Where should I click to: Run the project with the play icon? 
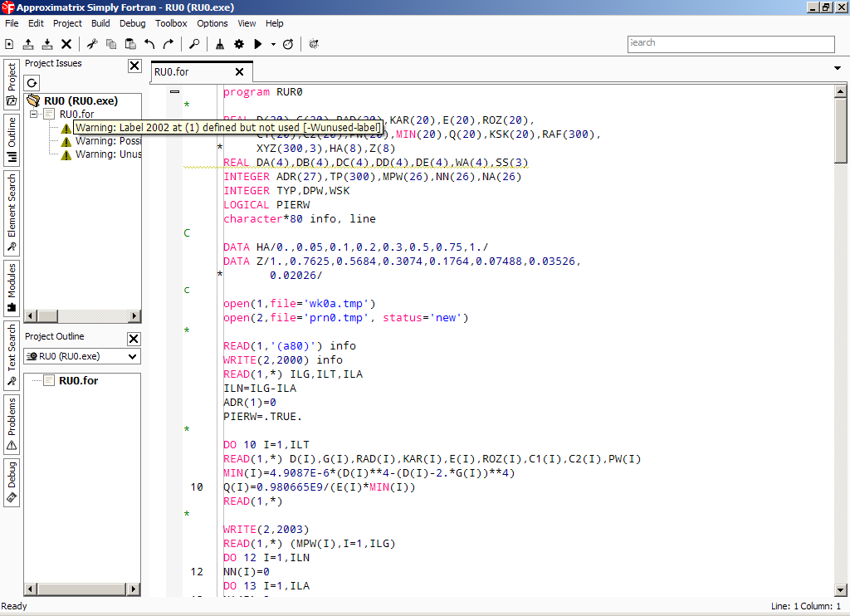tap(258, 44)
